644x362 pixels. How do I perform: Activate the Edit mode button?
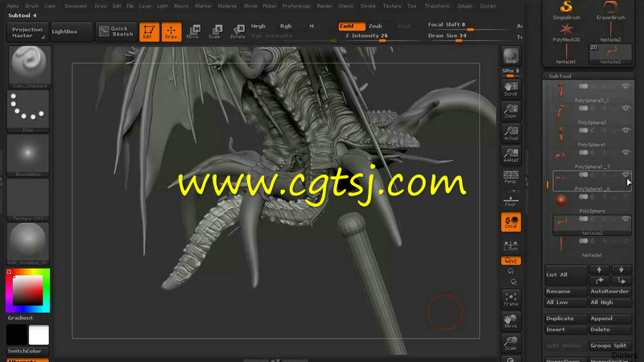click(x=149, y=31)
